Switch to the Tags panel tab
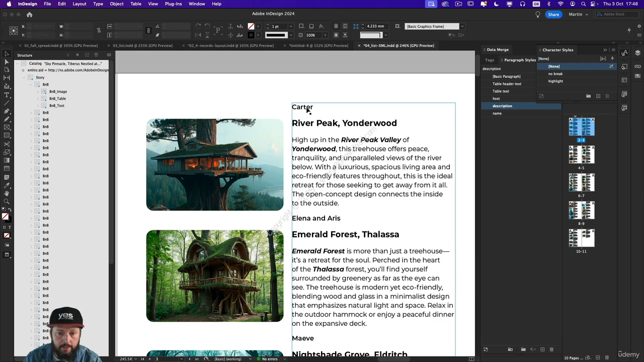This screenshot has width=644, height=362. click(x=489, y=60)
